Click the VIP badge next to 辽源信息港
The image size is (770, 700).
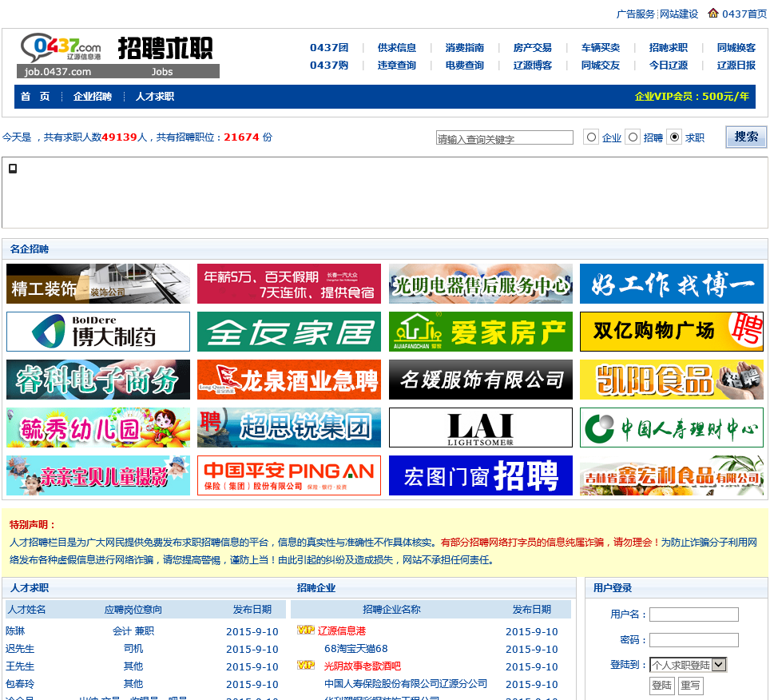pos(305,630)
